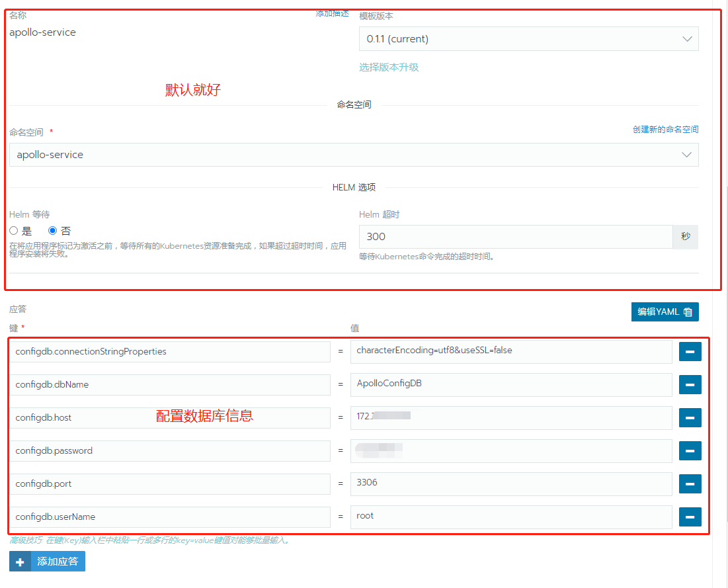Click the value field containing 3306

pyautogui.click(x=512, y=483)
